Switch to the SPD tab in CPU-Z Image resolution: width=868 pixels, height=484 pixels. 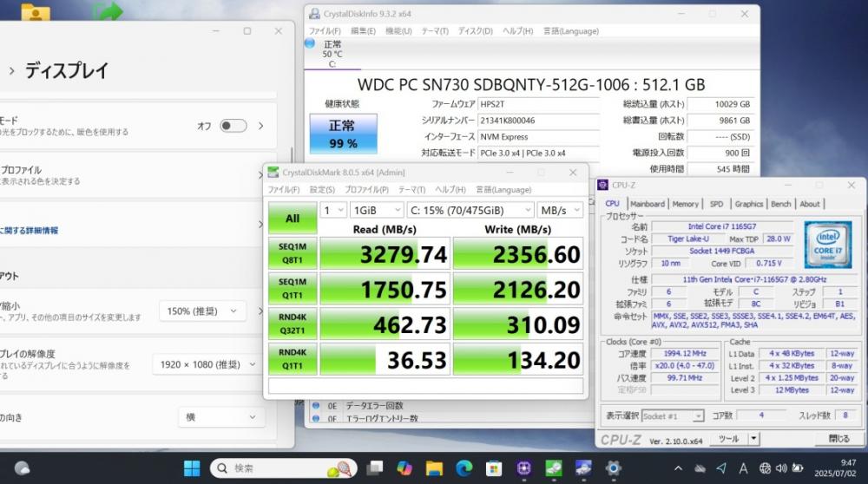pos(716,204)
